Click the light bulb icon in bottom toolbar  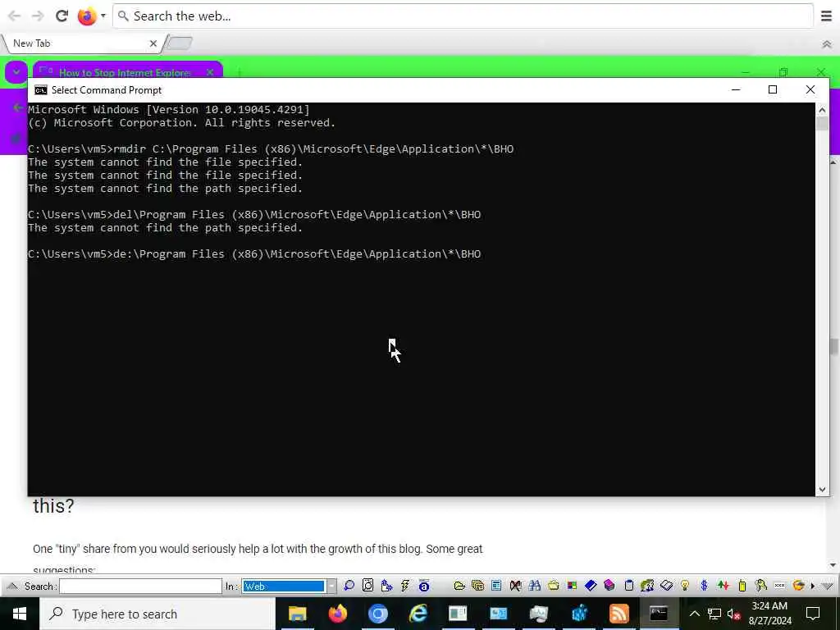(x=685, y=586)
